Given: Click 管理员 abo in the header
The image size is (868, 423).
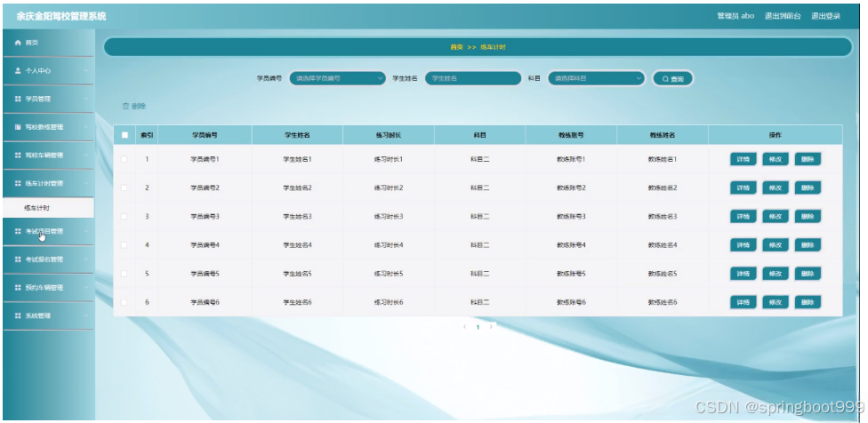Looking at the screenshot, I should tap(735, 16).
